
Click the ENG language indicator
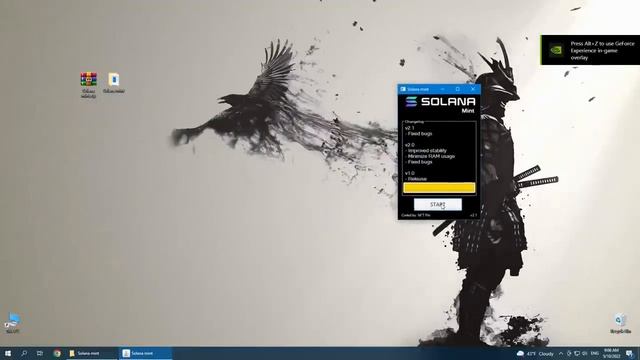[595, 353]
